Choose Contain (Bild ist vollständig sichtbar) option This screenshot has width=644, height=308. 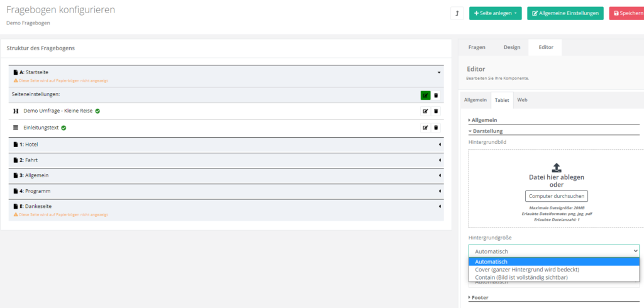tap(521, 277)
